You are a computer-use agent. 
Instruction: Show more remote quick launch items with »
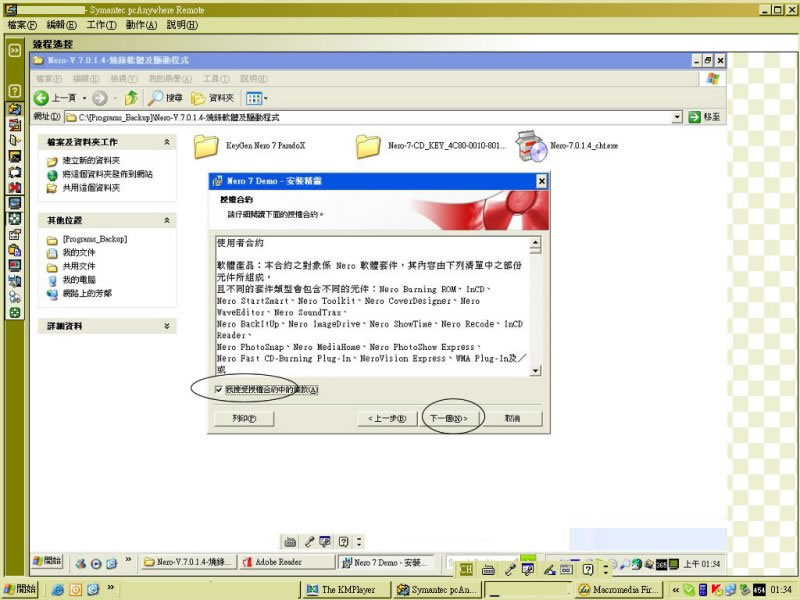tap(128, 561)
